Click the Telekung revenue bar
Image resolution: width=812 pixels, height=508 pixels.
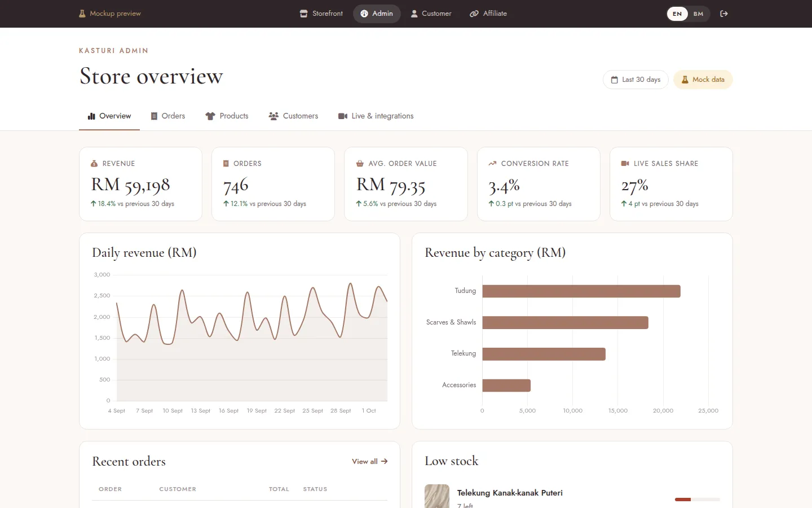point(544,354)
